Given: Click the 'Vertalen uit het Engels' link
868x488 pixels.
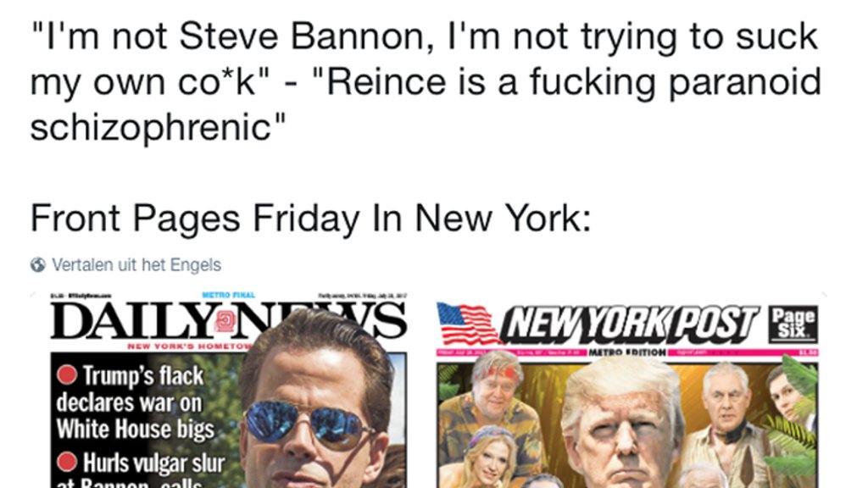Looking at the screenshot, I should point(136,265).
